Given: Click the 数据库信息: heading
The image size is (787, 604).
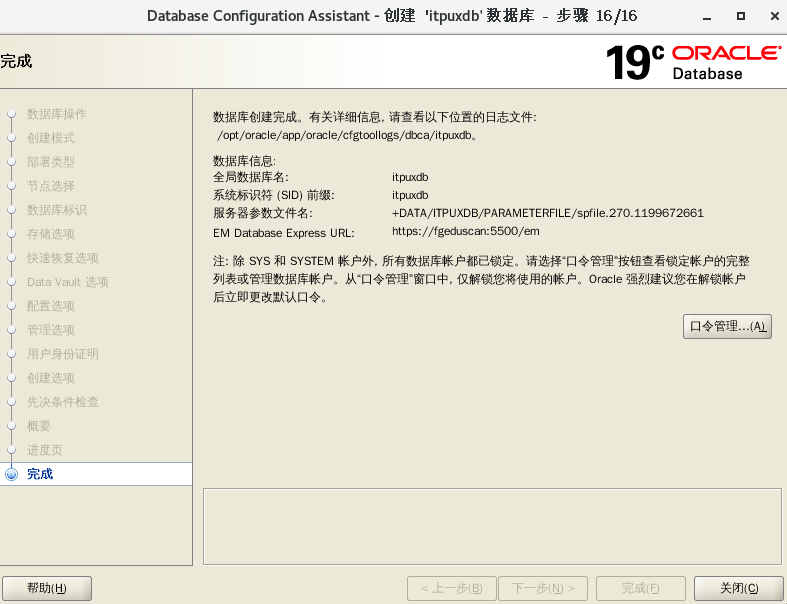Looking at the screenshot, I should click(244, 161).
